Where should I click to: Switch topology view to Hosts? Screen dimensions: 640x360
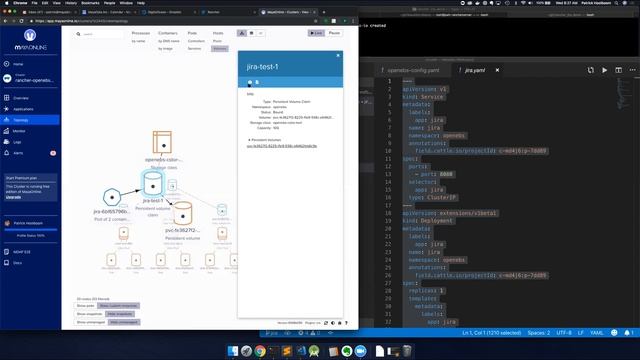(x=218, y=33)
